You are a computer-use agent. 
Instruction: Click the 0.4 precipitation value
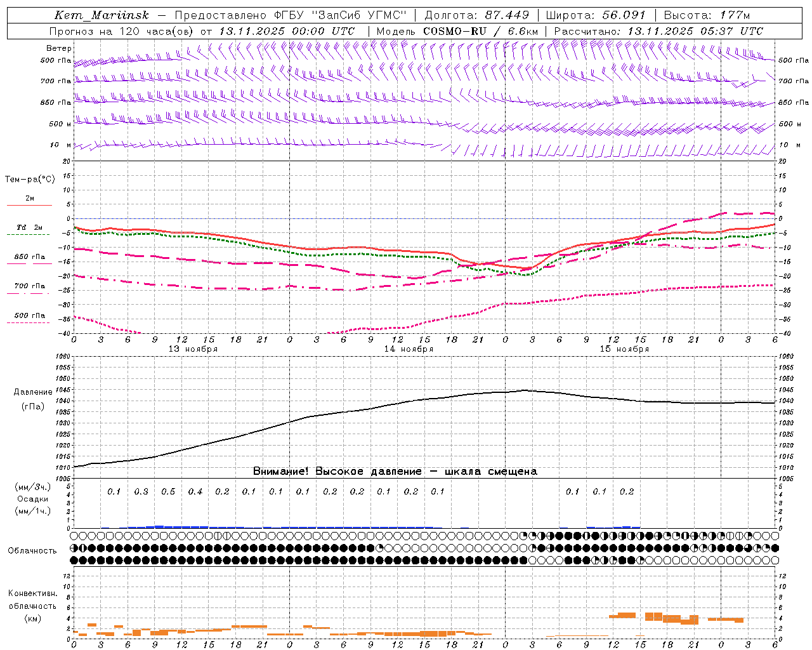pos(195,492)
